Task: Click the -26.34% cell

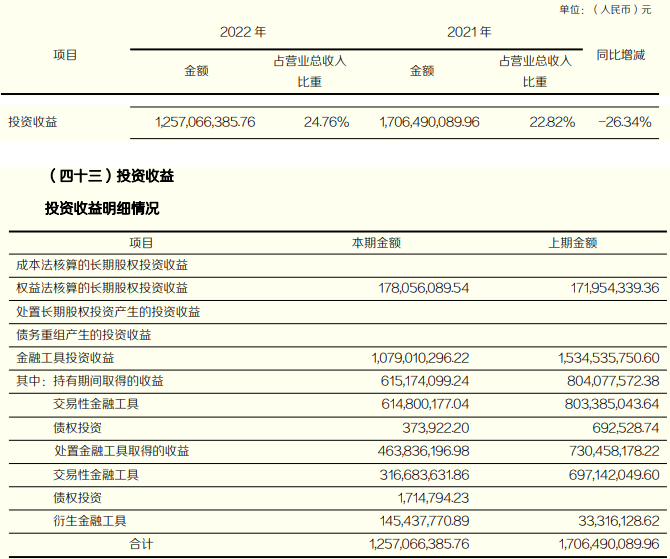Action: pos(625,122)
